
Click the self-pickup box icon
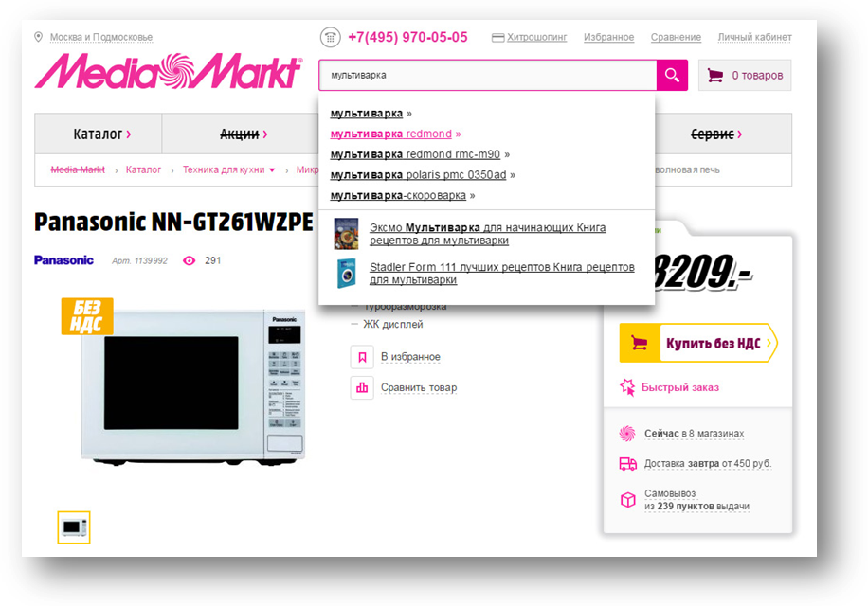pyautogui.click(x=627, y=500)
